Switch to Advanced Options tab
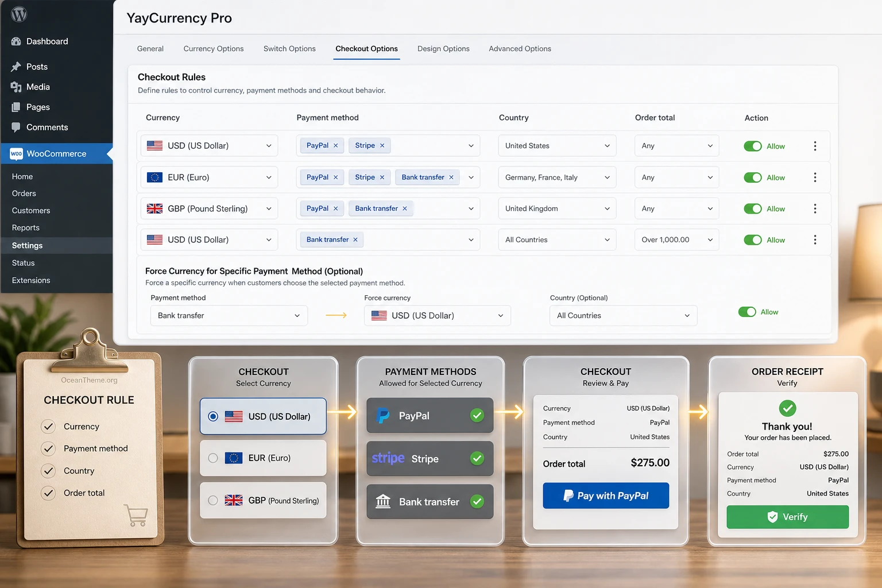The width and height of the screenshot is (882, 588). [x=520, y=49]
